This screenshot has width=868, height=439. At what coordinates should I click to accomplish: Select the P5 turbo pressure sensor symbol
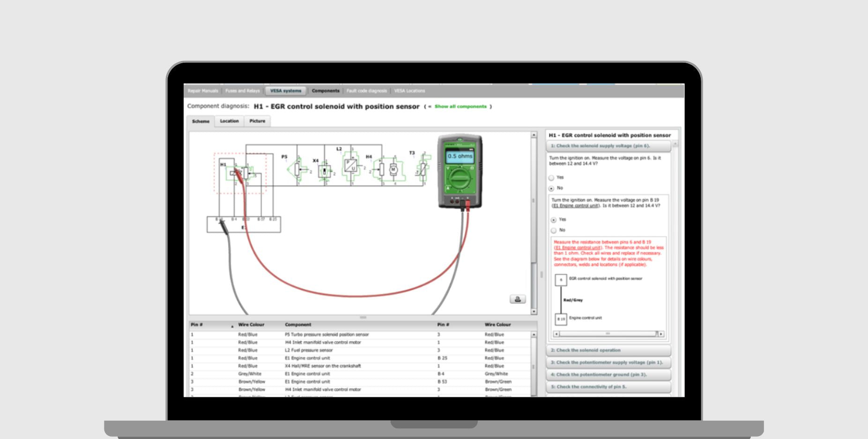click(x=297, y=169)
